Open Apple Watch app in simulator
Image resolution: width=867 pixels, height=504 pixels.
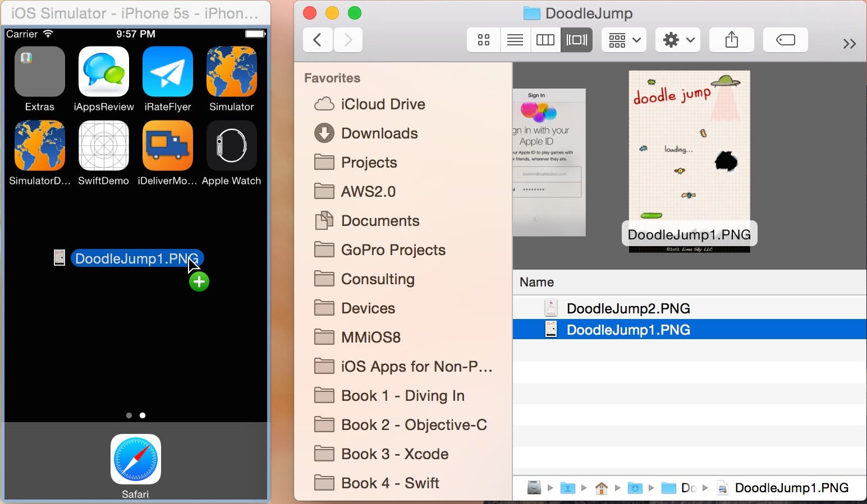tap(232, 146)
